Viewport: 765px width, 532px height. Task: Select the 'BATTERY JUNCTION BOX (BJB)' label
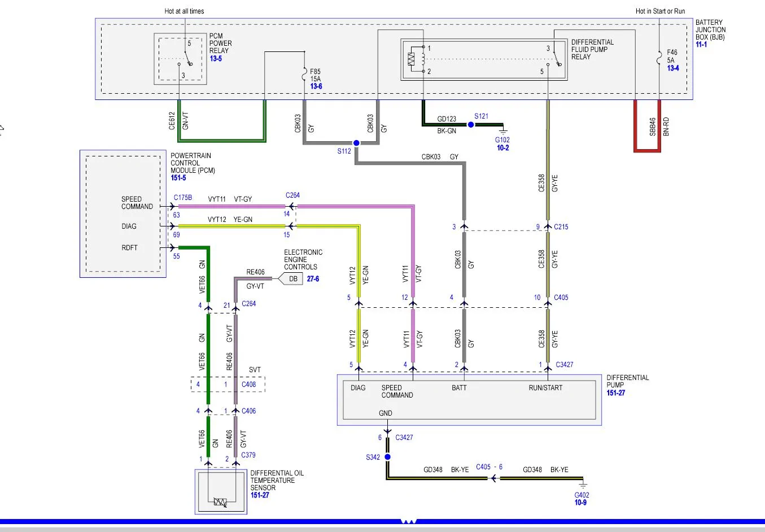coord(710,30)
